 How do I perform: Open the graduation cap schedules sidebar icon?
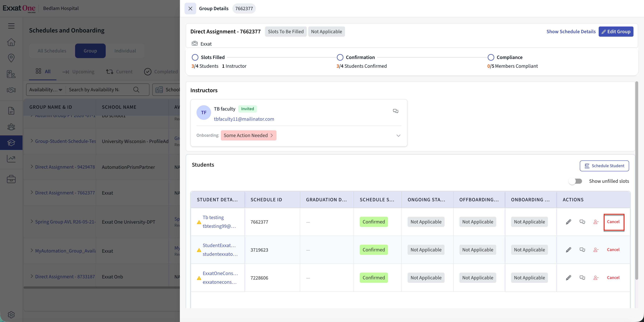point(11,143)
